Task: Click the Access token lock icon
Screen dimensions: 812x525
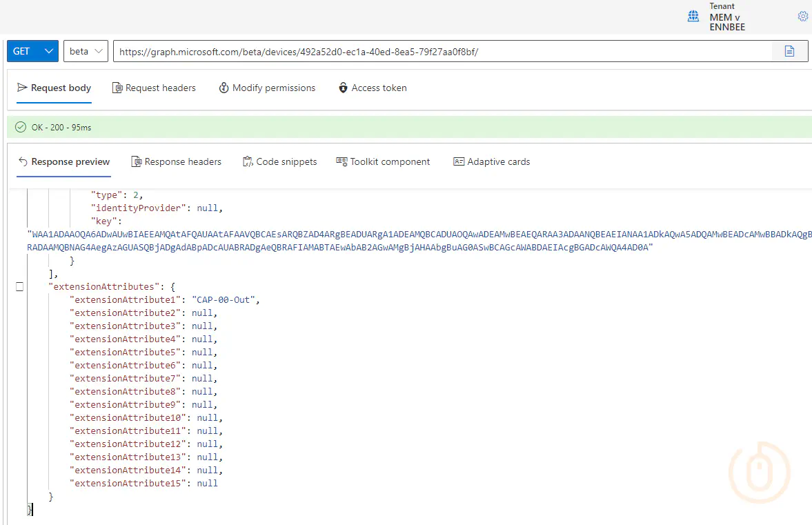Action: [x=343, y=88]
